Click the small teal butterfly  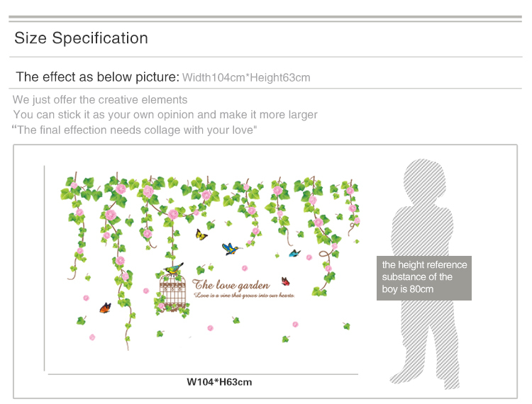(294, 253)
